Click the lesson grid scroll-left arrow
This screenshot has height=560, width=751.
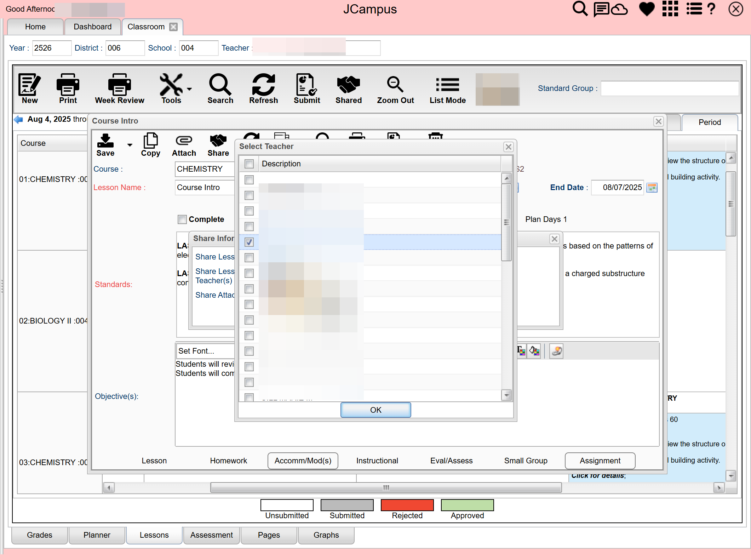(x=109, y=488)
